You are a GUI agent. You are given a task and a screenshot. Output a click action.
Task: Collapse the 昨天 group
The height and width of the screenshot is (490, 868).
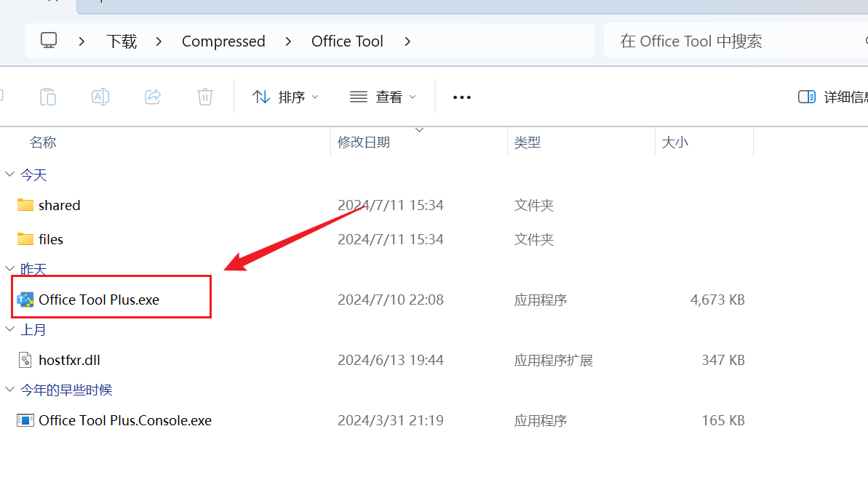pos(9,269)
